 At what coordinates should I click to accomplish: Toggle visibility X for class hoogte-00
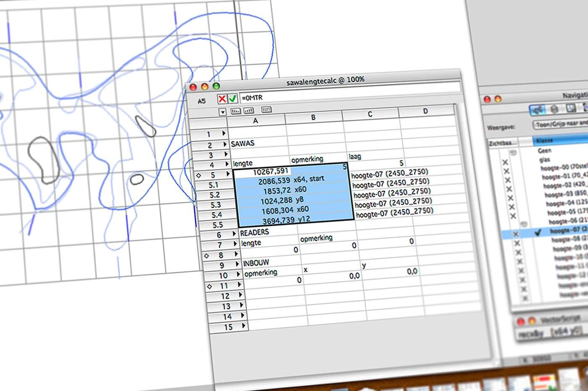pos(506,171)
